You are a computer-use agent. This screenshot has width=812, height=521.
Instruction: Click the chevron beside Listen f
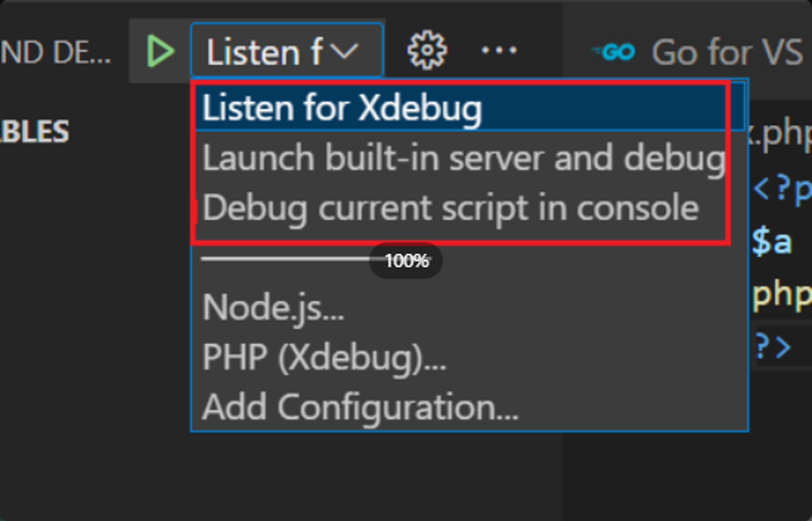[x=344, y=52]
